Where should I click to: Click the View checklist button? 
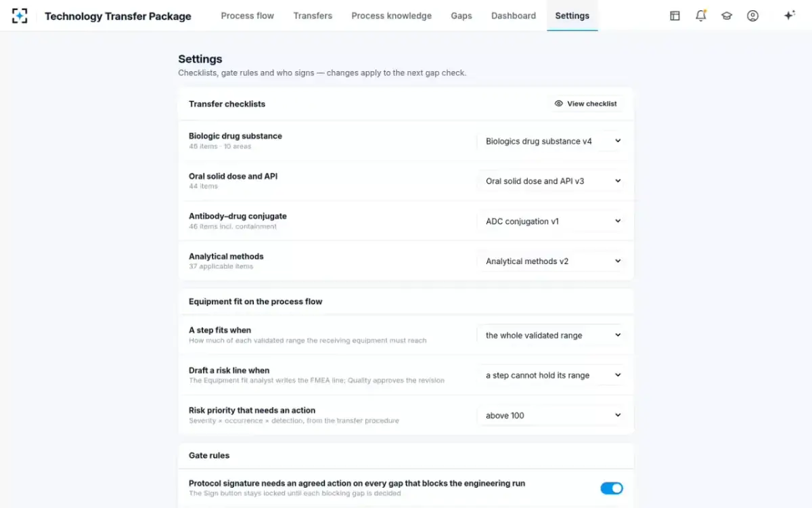(x=586, y=104)
